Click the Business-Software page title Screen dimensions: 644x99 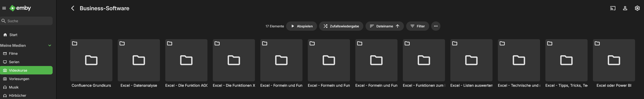click(104, 8)
